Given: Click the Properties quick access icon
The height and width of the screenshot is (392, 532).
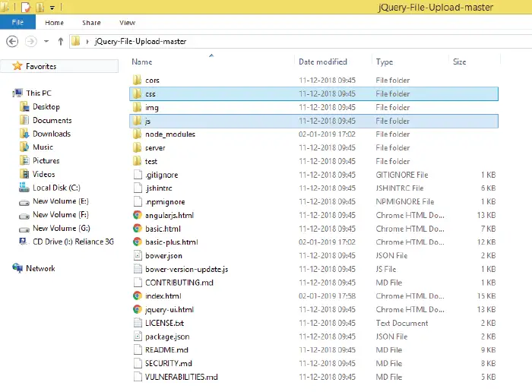Looking at the screenshot, I should click(x=26, y=7).
